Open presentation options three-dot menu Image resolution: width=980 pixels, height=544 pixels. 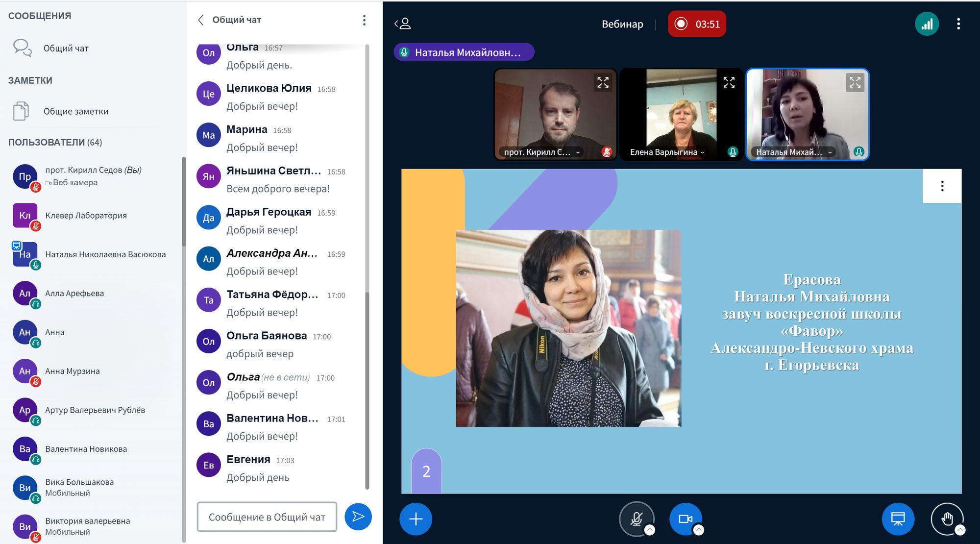point(942,186)
